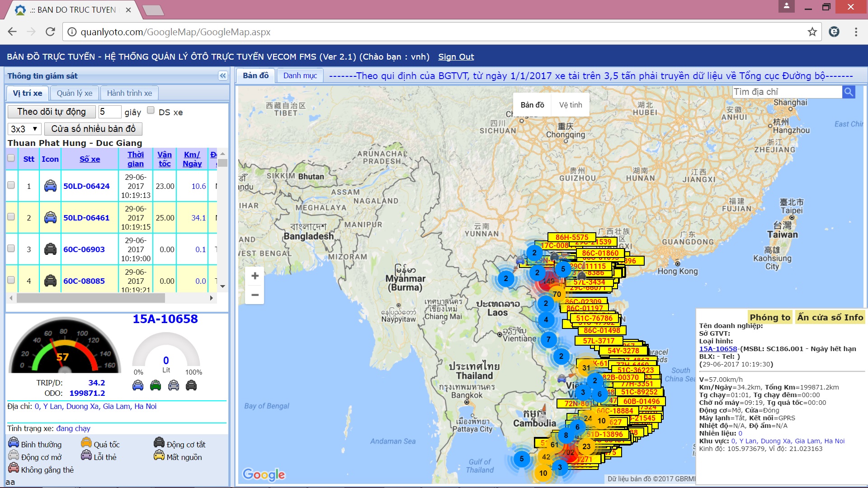The image size is (868, 488).
Task: Click vehicle icon for 50LD-06461
Action: pyautogui.click(x=50, y=217)
